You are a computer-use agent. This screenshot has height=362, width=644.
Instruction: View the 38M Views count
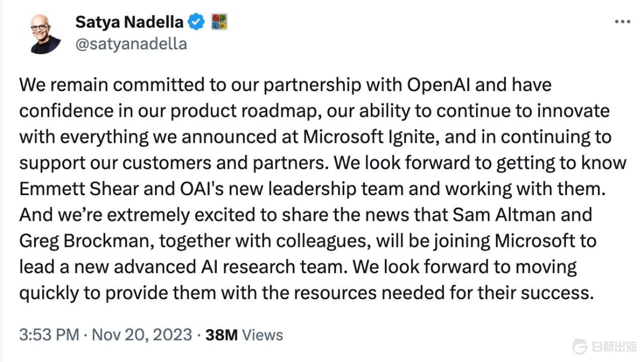[x=244, y=335]
